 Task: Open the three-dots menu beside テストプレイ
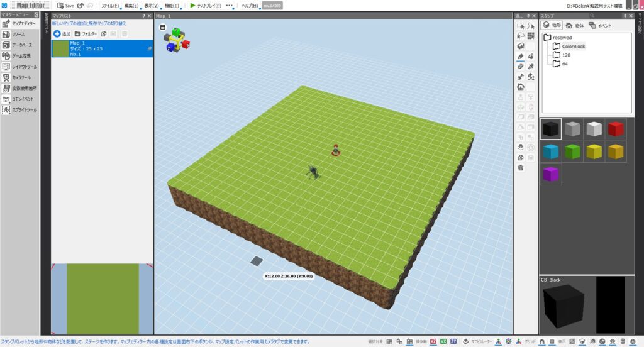pos(229,6)
